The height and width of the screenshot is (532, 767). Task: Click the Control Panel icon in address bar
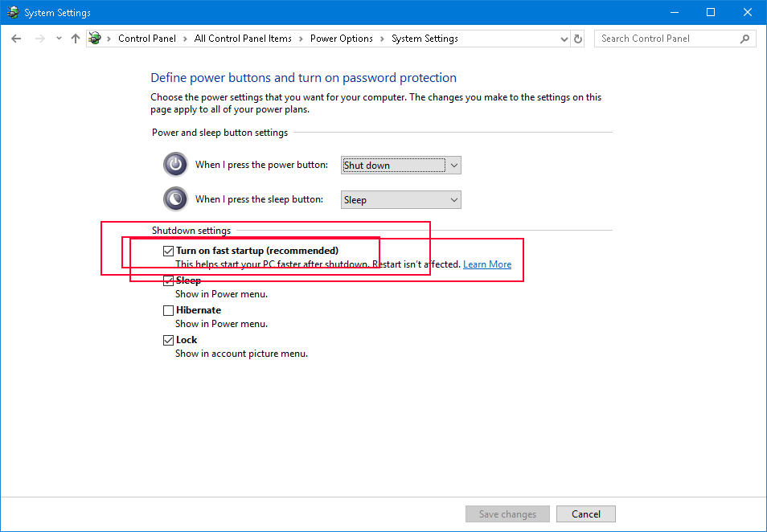[x=96, y=38]
